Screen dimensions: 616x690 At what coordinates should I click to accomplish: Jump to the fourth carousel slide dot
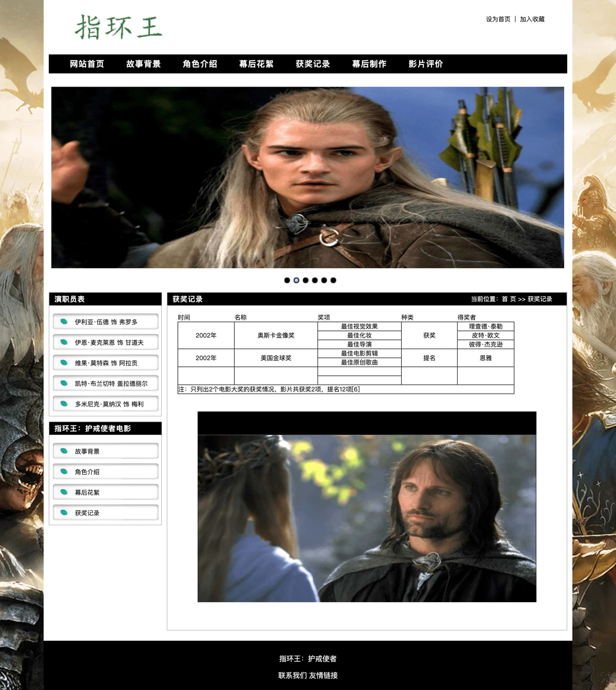tap(315, 280)
